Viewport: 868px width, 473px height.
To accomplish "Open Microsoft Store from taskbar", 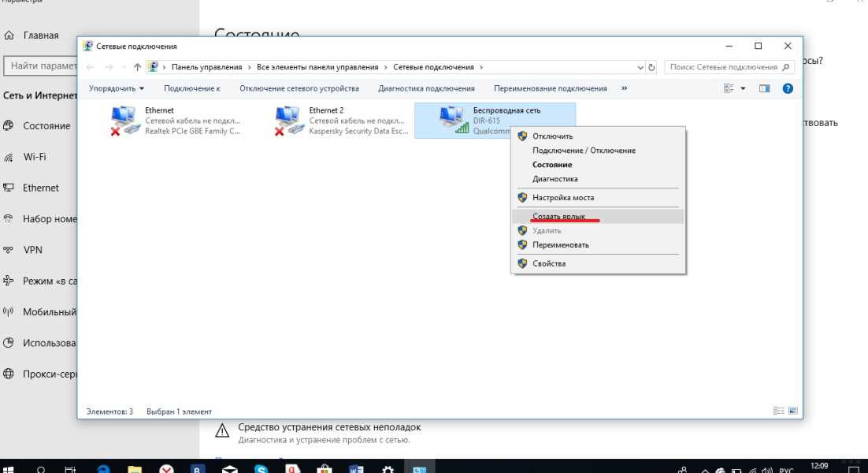I will tap(325, 469).
